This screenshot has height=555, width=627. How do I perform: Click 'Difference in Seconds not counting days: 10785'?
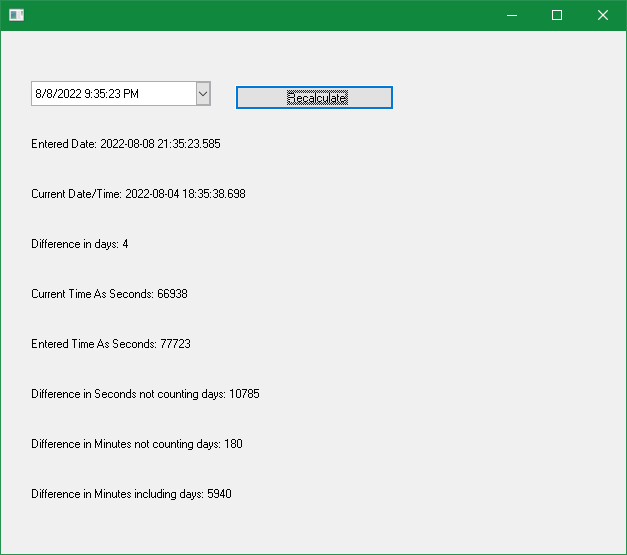click(x=145, y=394)
